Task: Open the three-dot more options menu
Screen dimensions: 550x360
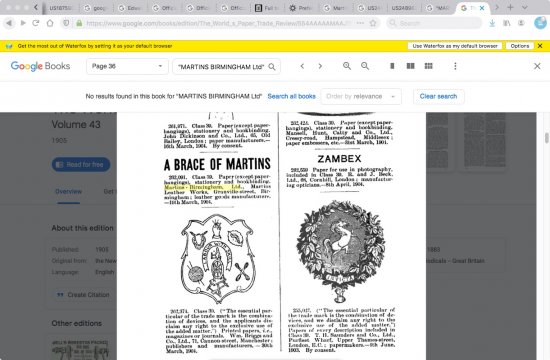Action: pos(455,66)
